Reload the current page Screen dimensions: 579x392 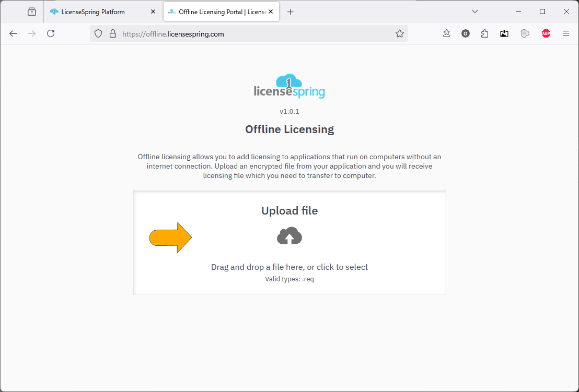click(51, 33)
